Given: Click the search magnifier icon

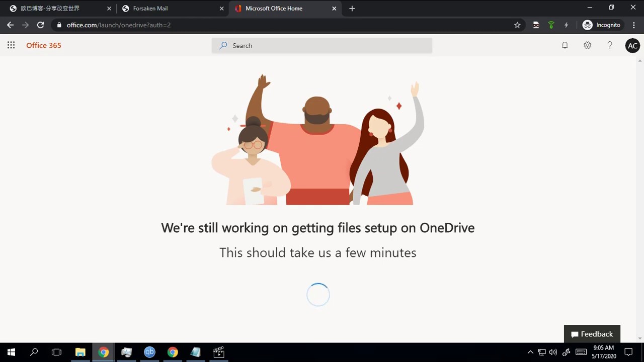Looking at the screenshot, I should point(223,45).
